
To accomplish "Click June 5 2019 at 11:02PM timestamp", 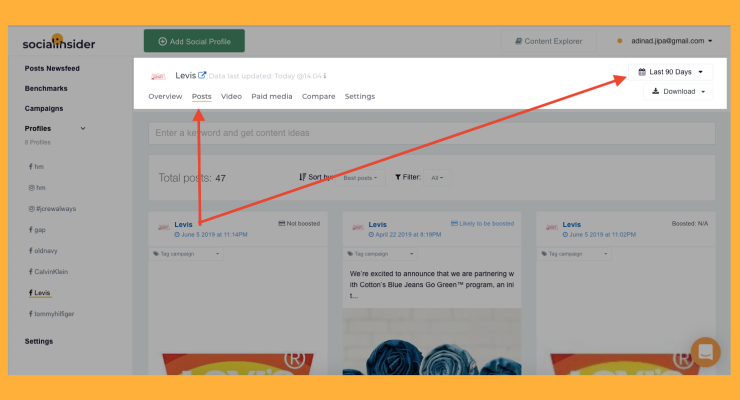I will coord(599,234).
